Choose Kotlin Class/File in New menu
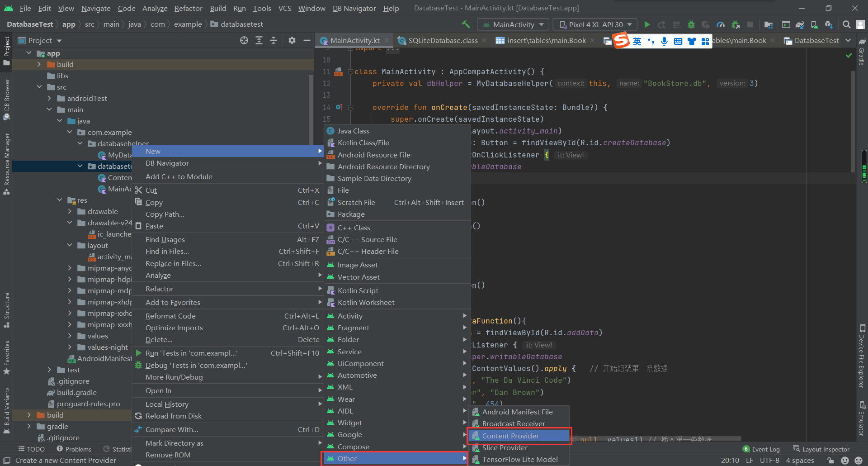This screenshot has height=466, width=868. pyautogui.click(x=363, y=143)
